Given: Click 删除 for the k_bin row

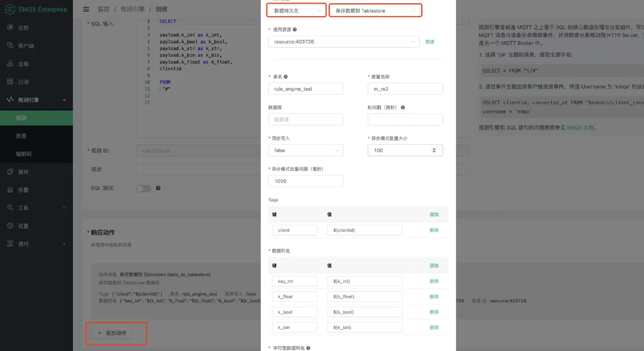Looking at the screenshot, I should 434,327.
